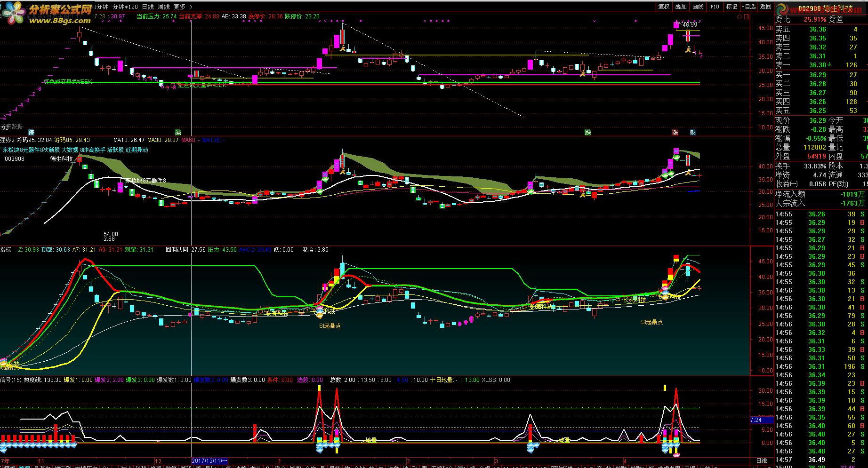Click the 涨停价: 28.36 readout
Screen dimensions: 868x468
(x=266, y=16)
